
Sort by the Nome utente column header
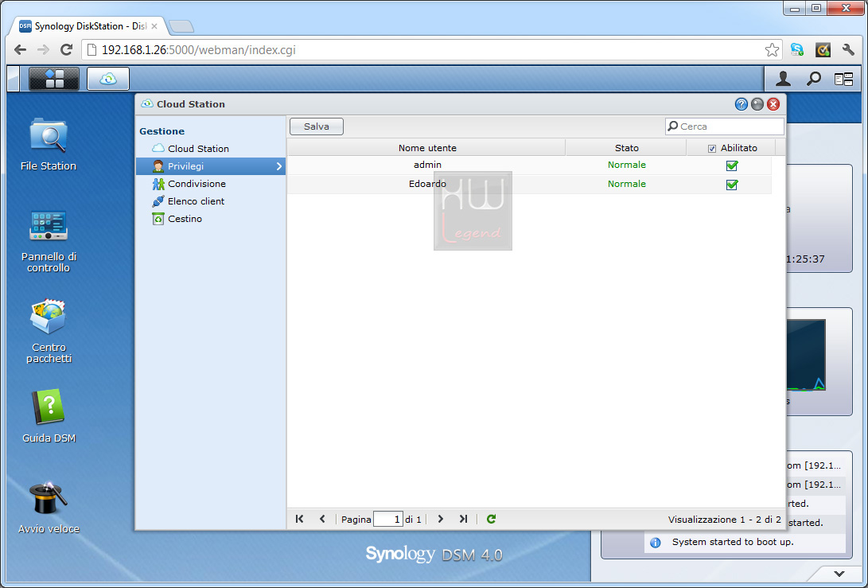click(x=426, y=148)
